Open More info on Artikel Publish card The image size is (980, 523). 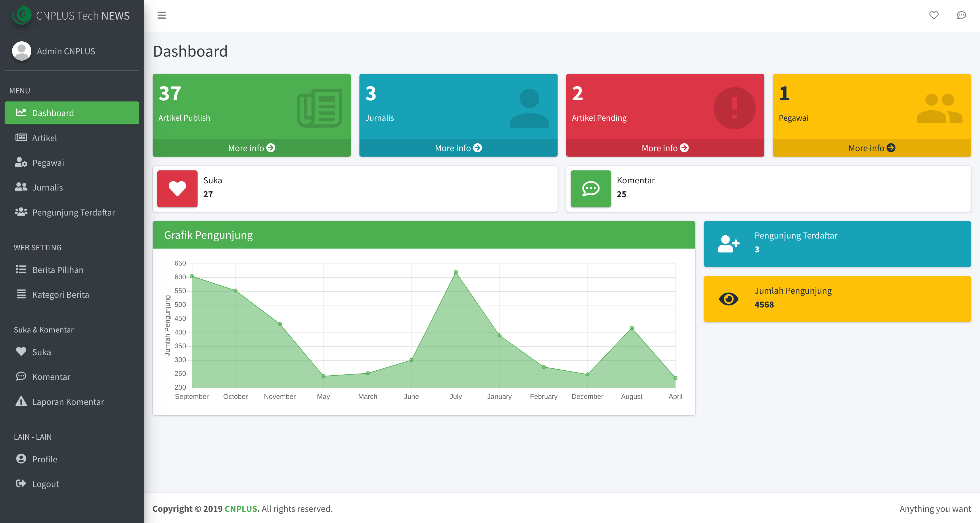pos(251,148)
